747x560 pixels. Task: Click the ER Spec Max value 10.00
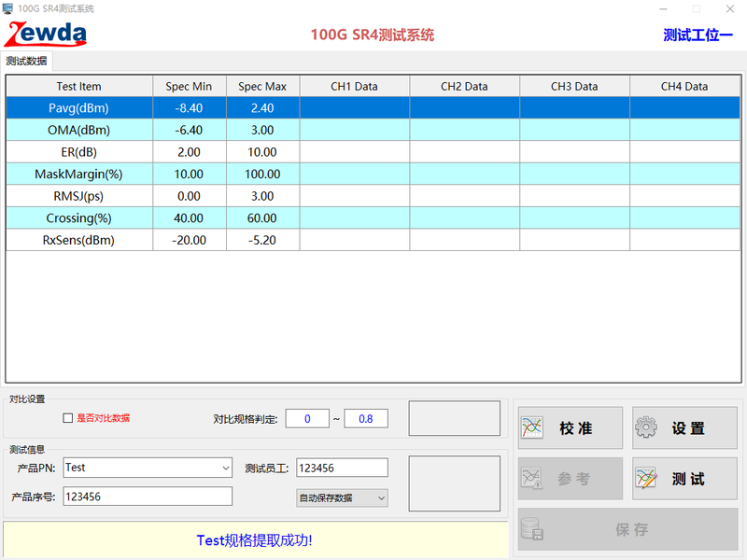tap(262, 152)
